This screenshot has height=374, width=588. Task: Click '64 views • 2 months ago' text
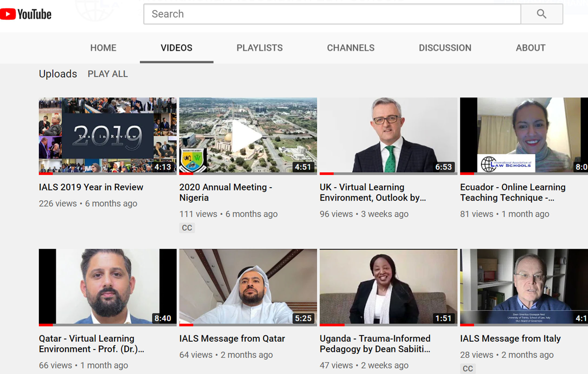tap(226, 355)
